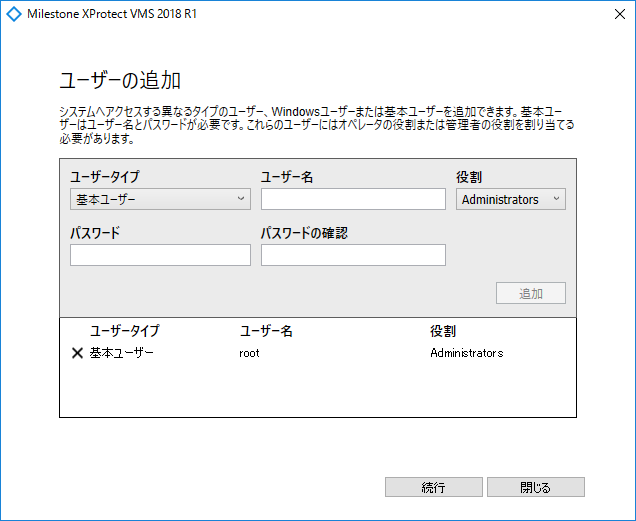Open the ユーザータイプ dropdown
Screen dimensions: 636x521
tap(160, 199)
